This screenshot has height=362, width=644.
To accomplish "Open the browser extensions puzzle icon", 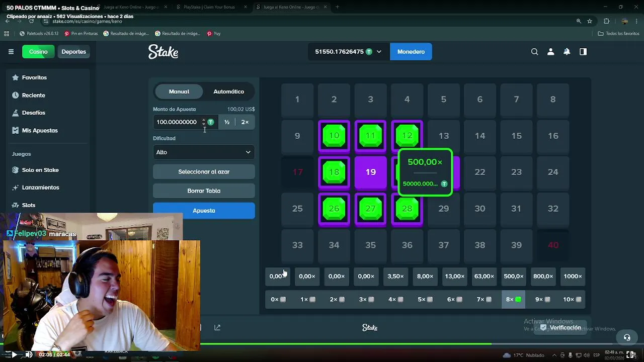I will pyautogui.click(x=606, y=21).
